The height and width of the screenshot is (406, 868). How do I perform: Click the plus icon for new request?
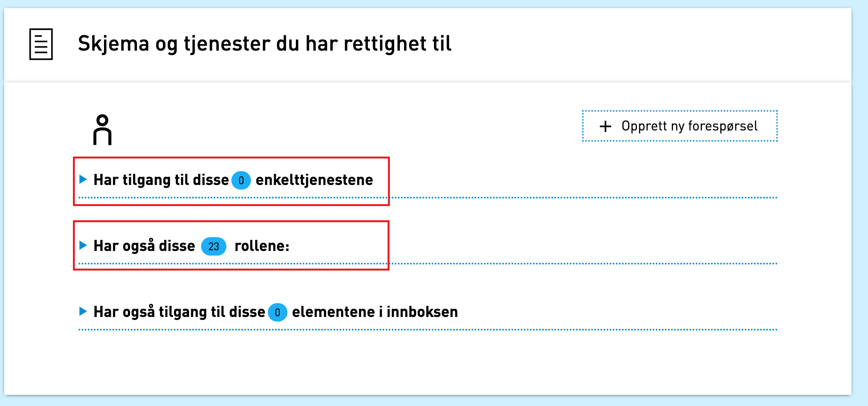pos(605,126)
